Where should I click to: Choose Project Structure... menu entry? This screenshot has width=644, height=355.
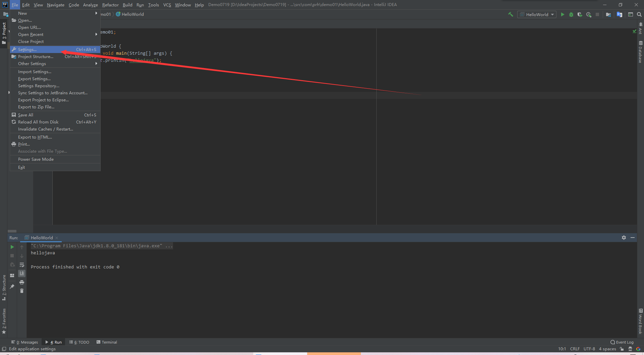(x=55, y=57)
